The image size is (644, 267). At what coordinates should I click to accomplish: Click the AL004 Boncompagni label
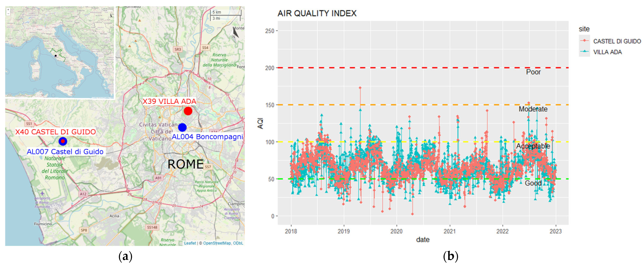tap(207, 136)
